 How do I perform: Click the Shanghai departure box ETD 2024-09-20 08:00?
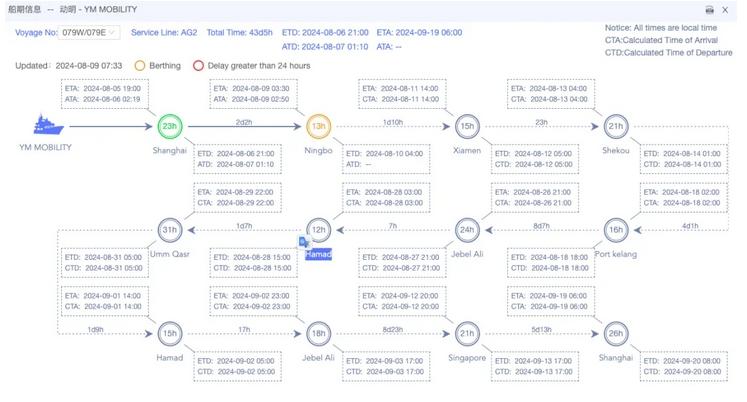(684, 366)
